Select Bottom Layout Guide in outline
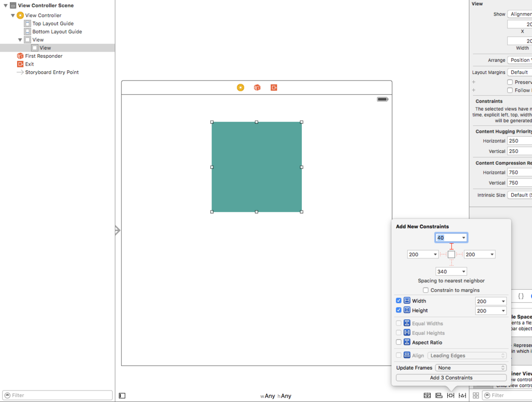532x402 pixels. [x=57, y=32]
